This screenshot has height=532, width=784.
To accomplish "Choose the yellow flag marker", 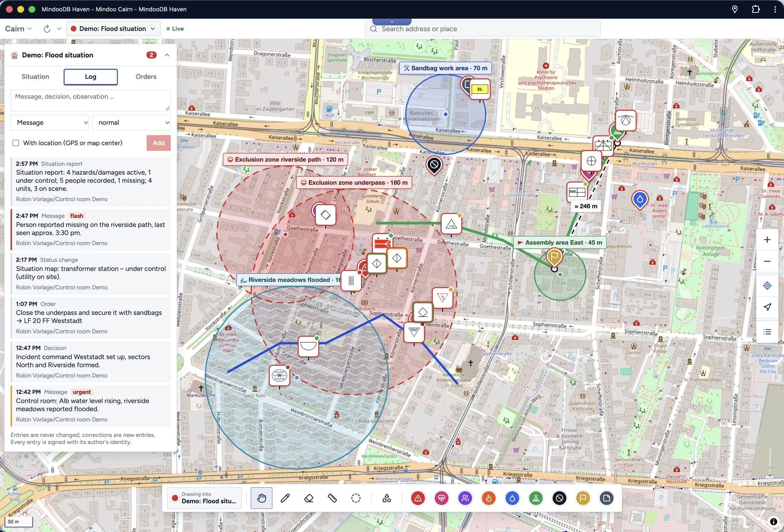I will pos(583,498).
